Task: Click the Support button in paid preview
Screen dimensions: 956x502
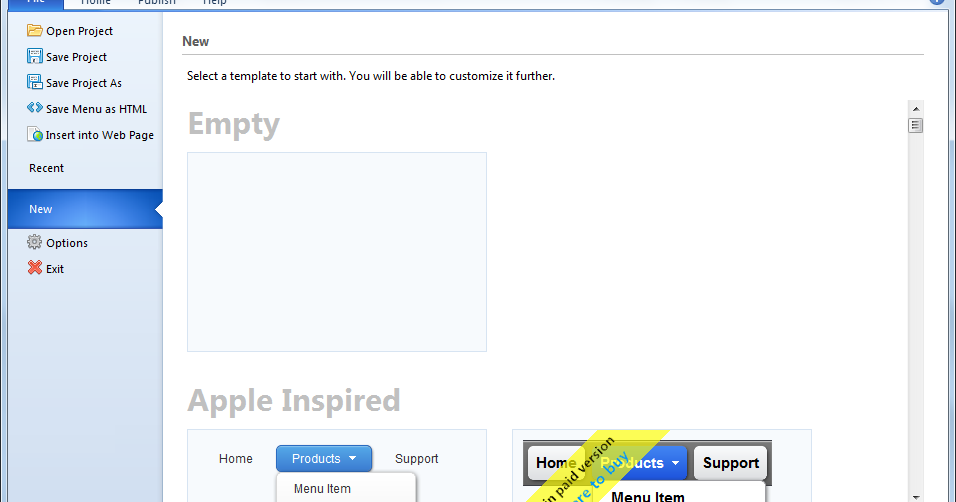Action: tap(730, 463)
